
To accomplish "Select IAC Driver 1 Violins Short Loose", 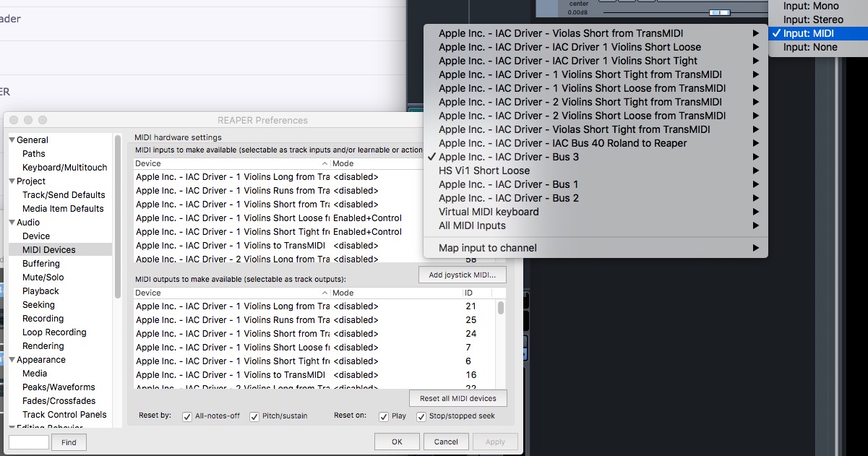I will (596, 47).
